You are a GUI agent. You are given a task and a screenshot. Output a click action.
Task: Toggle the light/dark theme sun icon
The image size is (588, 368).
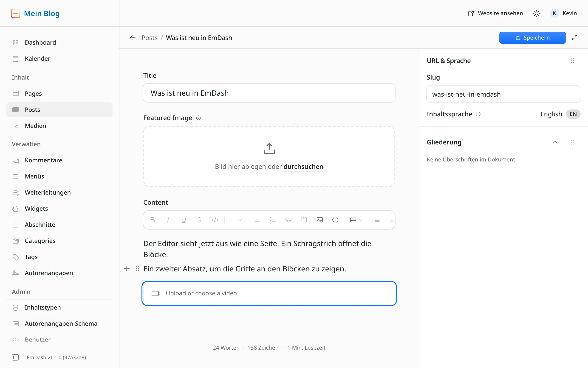tap(537, 13)
